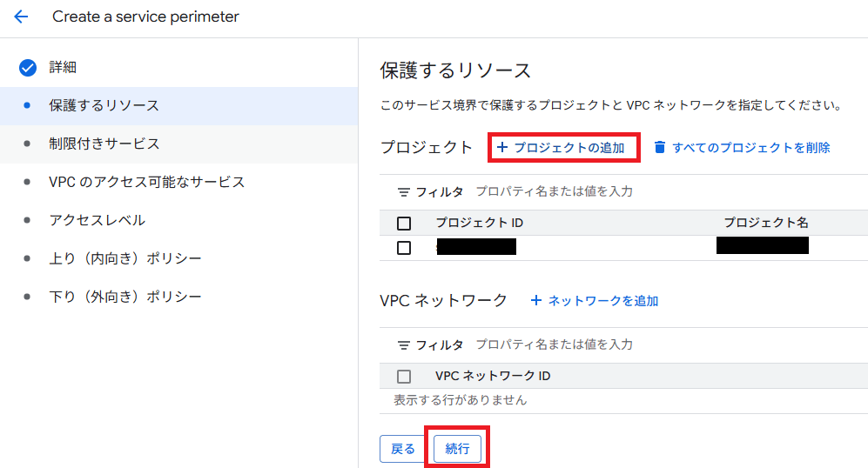868x468 pixels.
Task: Click the blue checkmark icon beside 詳細
Action: 27,67
